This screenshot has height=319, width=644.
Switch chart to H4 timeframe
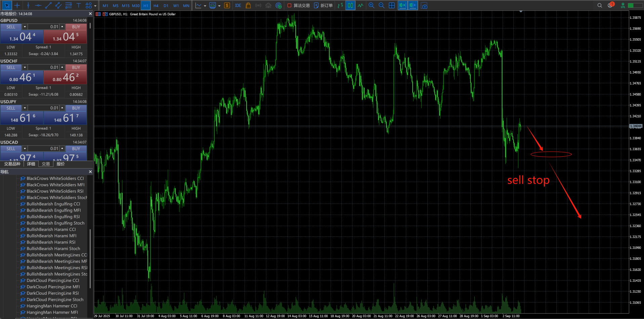coord(156,6)
